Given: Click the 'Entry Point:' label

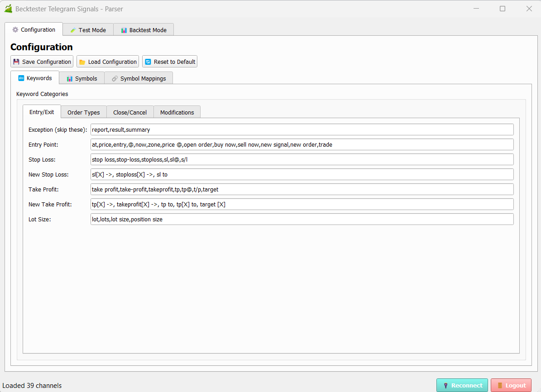Looking at the screenshot, I should pyautogui.click(x=43, y=144).
